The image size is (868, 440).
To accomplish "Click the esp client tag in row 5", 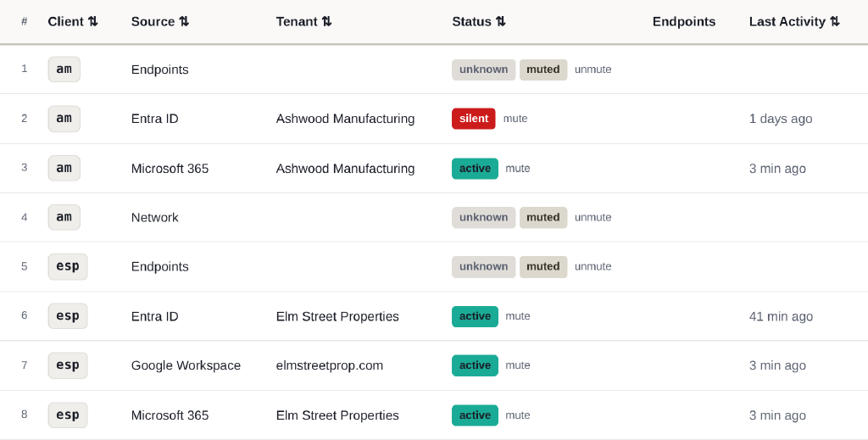I will pyautogui.click(x=68, y=266).
